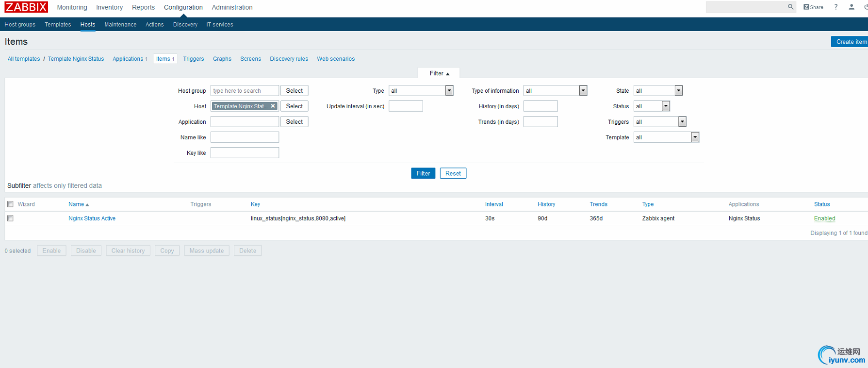Click the Create item button
The height and width of the screenshot is (368, 868).
(850, 42)
